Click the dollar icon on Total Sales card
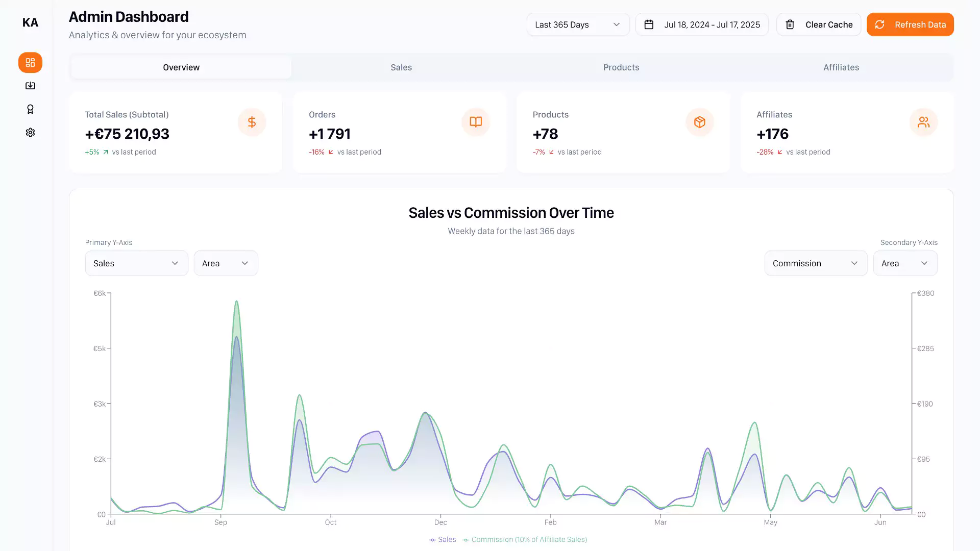Screen dimensions: 980x551 coord(252,122)
